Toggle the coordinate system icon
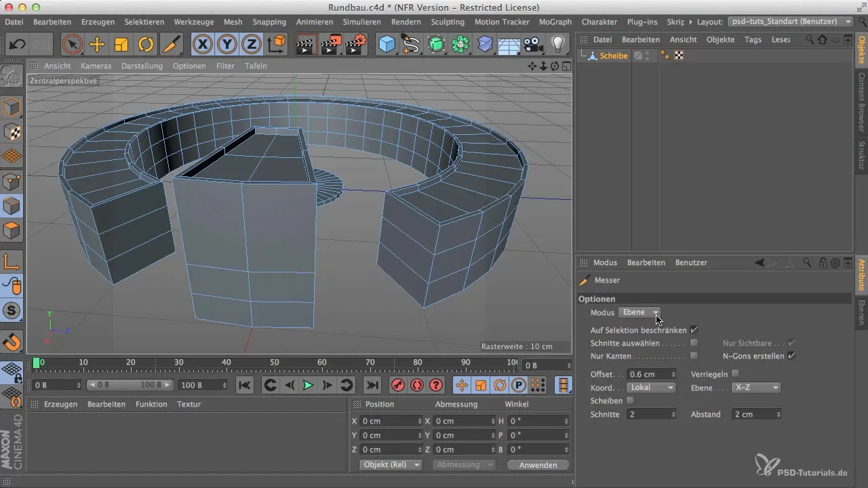Image resolution: width=868 pixels, height=488 pixels. [x=277, y=45]
